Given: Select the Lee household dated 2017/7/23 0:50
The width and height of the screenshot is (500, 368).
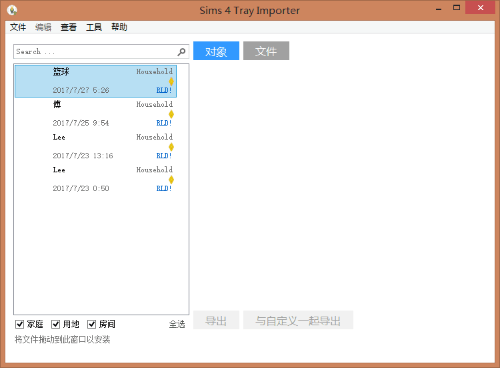Looking at the screenshot, I should coord(96,179).
